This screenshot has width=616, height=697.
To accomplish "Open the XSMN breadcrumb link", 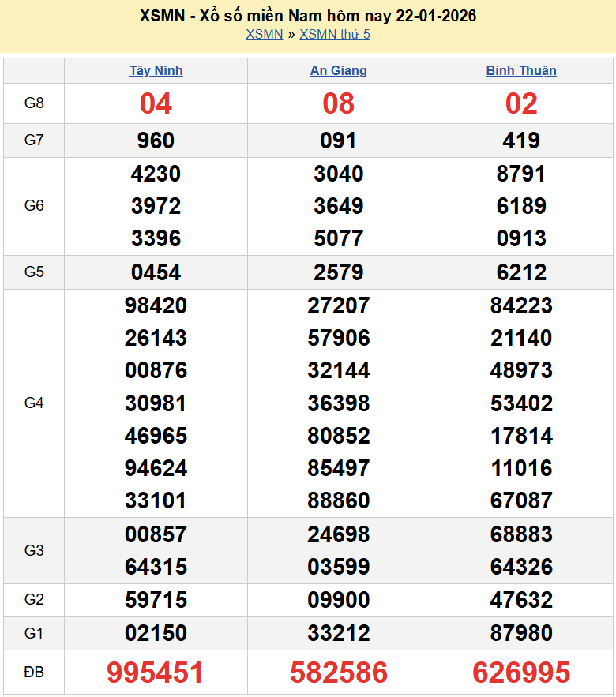I will coord(264,34).
